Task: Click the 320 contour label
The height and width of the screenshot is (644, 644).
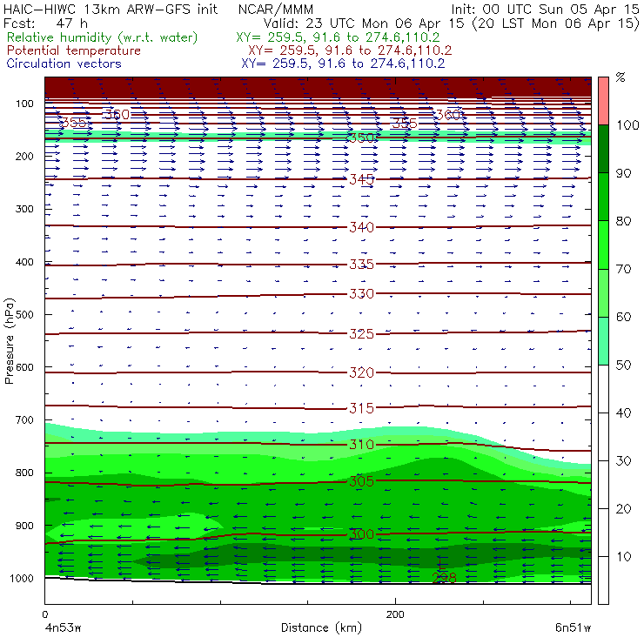Action: click(361, 372)
